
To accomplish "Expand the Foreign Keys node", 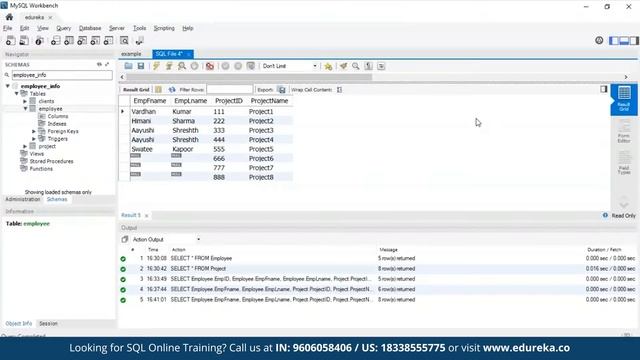I will click(34, 131).
